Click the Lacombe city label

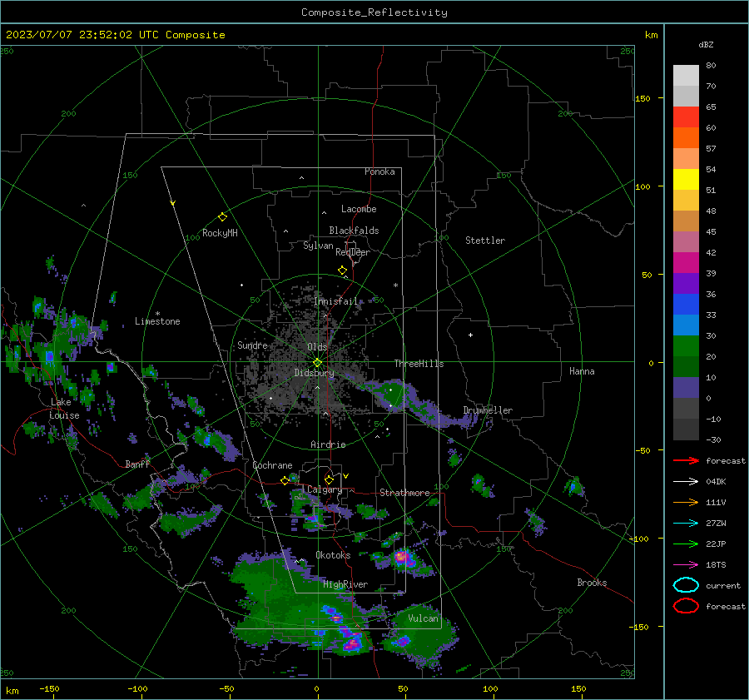(x=359, y=209)
